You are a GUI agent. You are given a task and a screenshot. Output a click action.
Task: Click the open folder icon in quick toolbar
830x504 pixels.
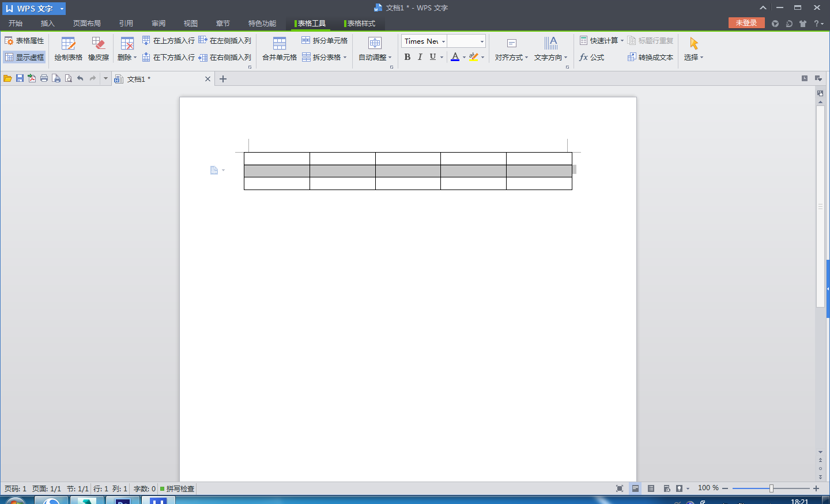tap(7, 78)
